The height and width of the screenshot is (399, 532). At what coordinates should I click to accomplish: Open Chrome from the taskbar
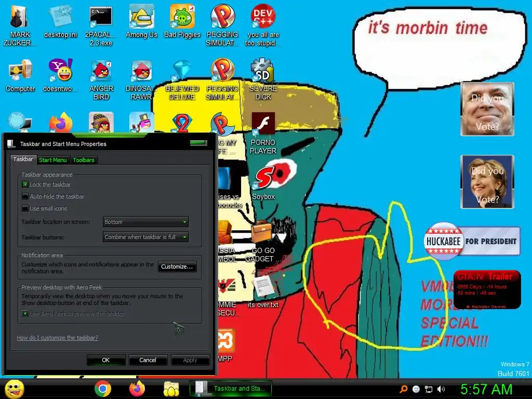(x=103, y=389)
